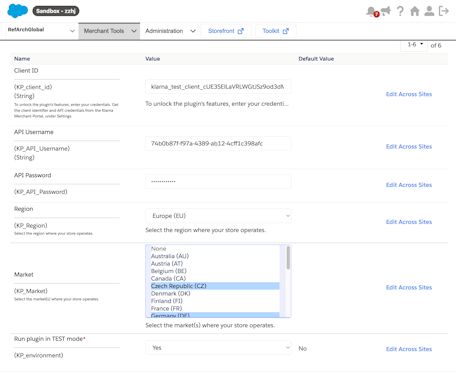Viewport: 456px width, 372px height.
Task: Click the API Password field
Action: (x=218, y=181)
